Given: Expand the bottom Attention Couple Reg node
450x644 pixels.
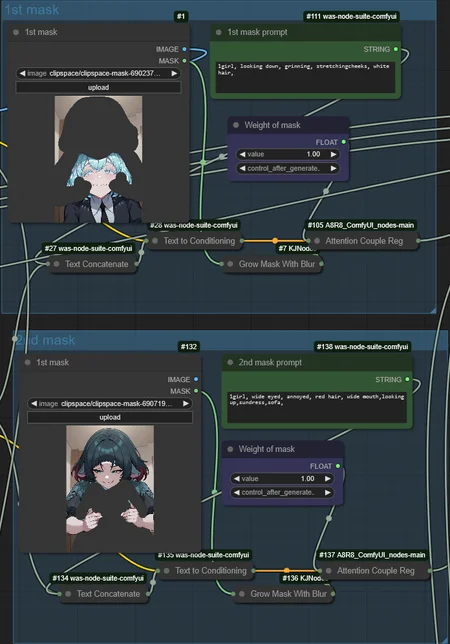Looking at the screenshot, I should (x=328, y=570).
